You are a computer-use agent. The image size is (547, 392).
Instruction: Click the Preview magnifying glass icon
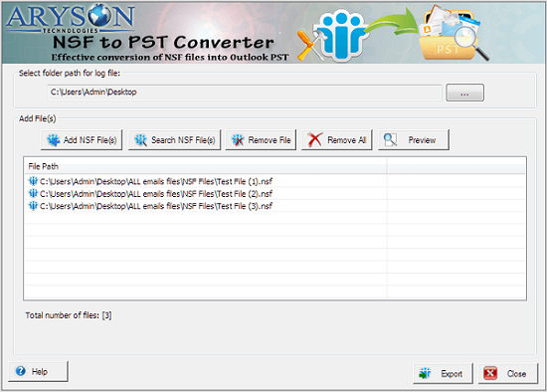click(390, 140)
